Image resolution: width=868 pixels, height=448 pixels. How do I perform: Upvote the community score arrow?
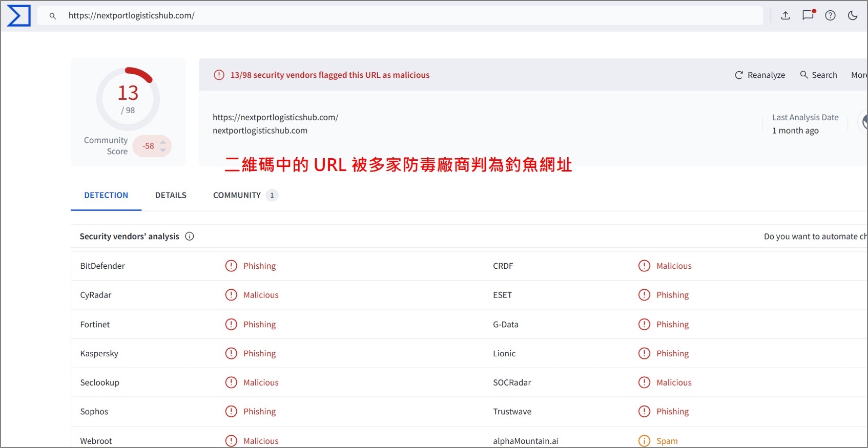click(x=163, y=142)
